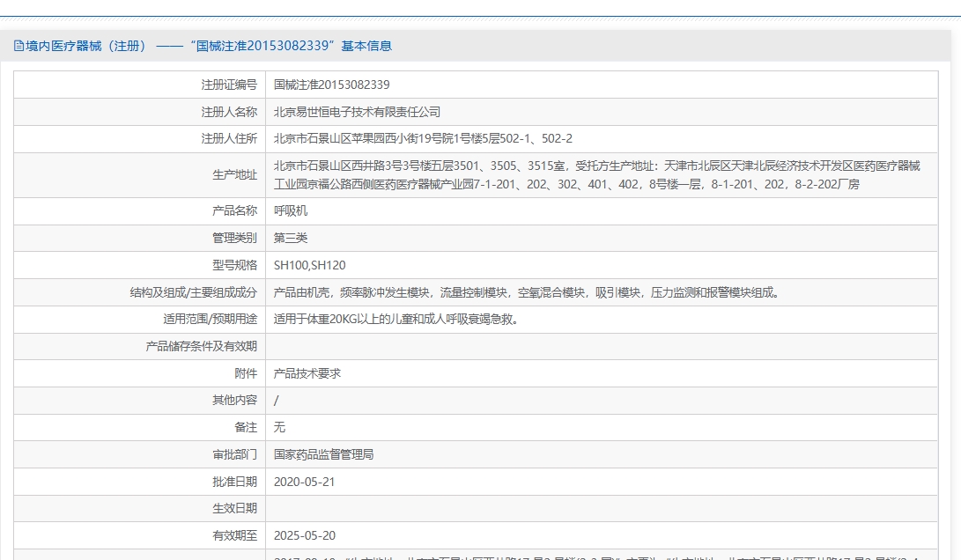This screenshot has width=961, height=560.
Task: Select remark value 无
Action: pyautogui.click(x=279, y=427)
